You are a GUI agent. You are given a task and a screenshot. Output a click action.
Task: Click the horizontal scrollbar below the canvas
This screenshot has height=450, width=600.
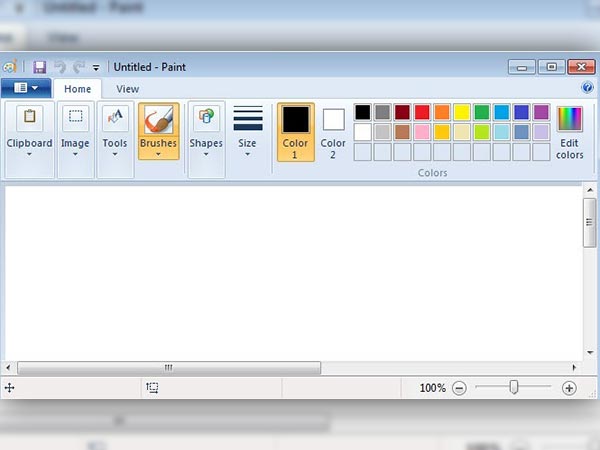coord(168,368)
